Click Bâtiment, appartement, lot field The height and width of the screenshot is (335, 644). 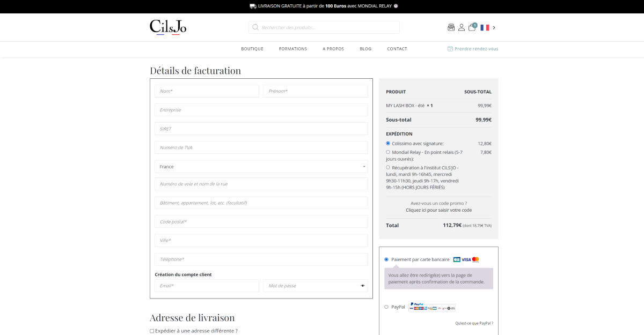click(261, 203)
